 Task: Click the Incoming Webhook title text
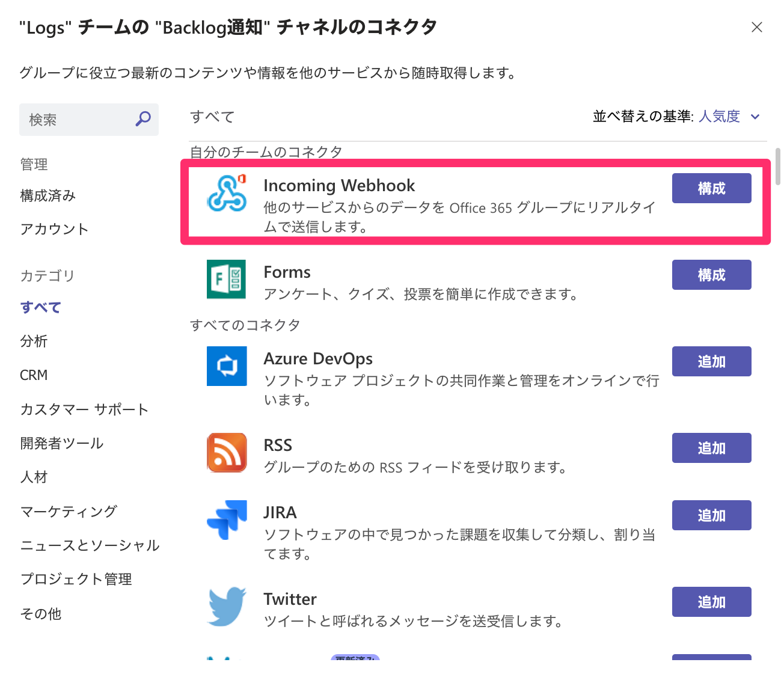(x=339, y=186)
